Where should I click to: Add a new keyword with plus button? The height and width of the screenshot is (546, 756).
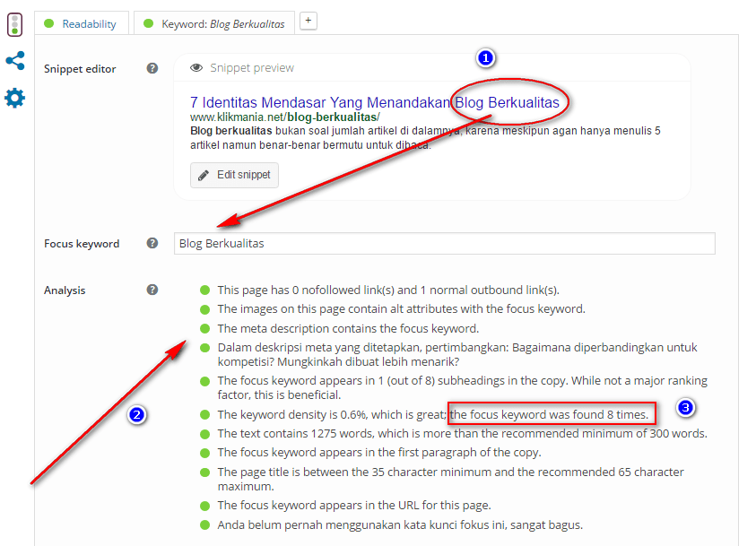(308, 20)
